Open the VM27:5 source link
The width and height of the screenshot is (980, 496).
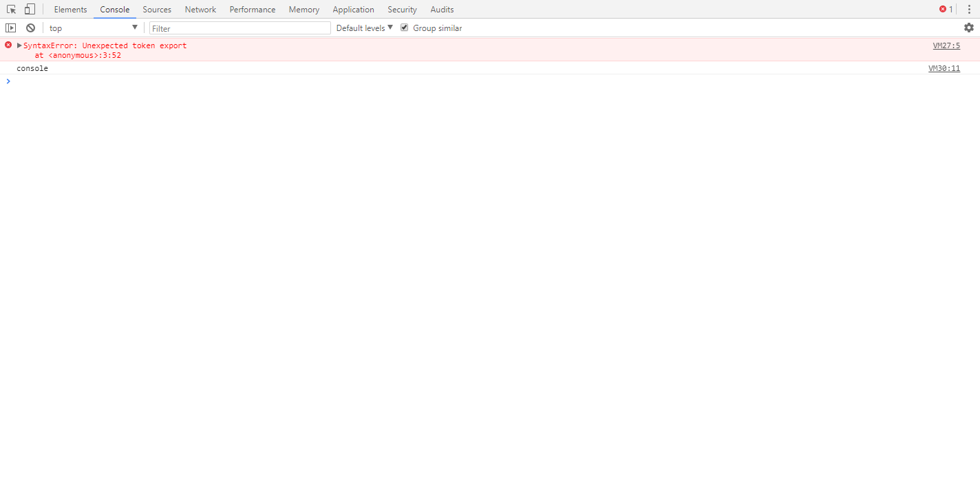946,45
